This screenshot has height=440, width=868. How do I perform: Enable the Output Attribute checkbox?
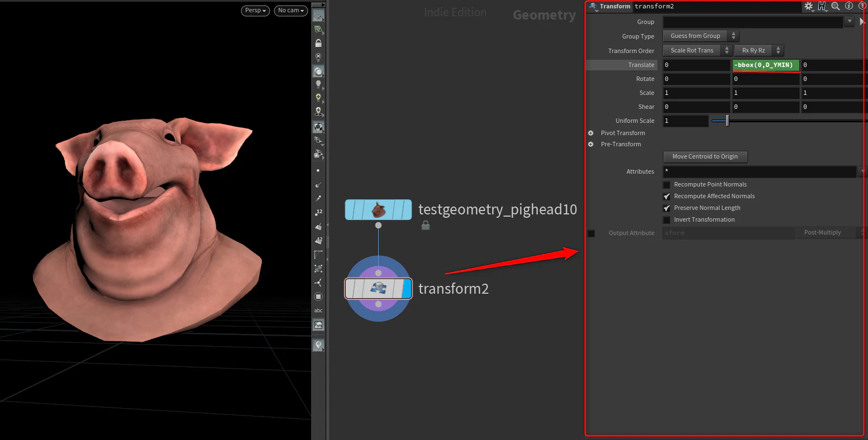pyautogui.click(x=591, y=233)
